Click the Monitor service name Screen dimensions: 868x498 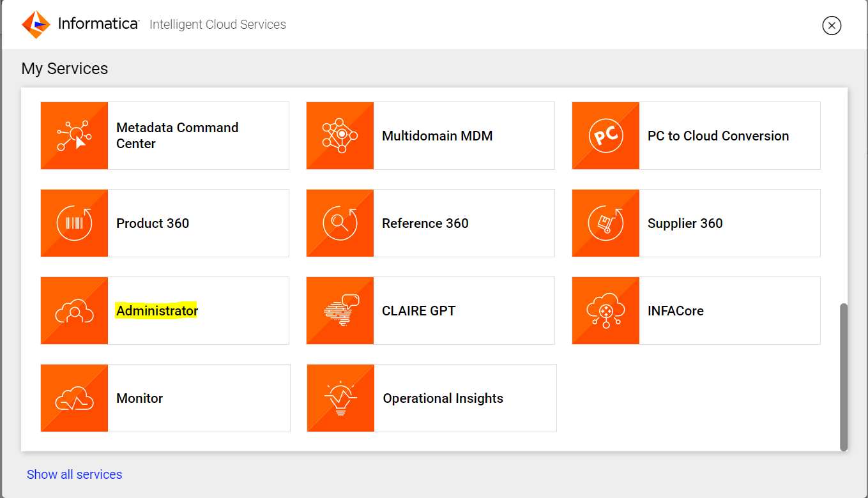coord(139,398)
